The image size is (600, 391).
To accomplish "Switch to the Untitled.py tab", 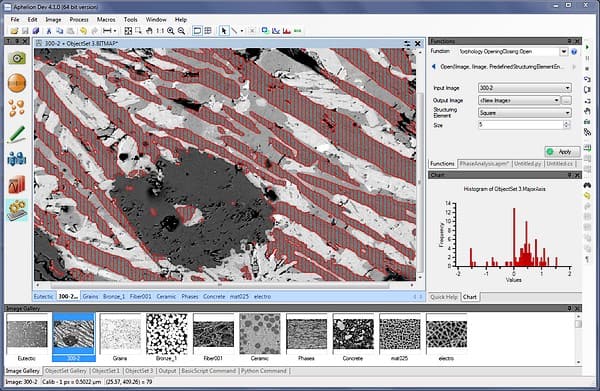I will click(x=528, y=163).
